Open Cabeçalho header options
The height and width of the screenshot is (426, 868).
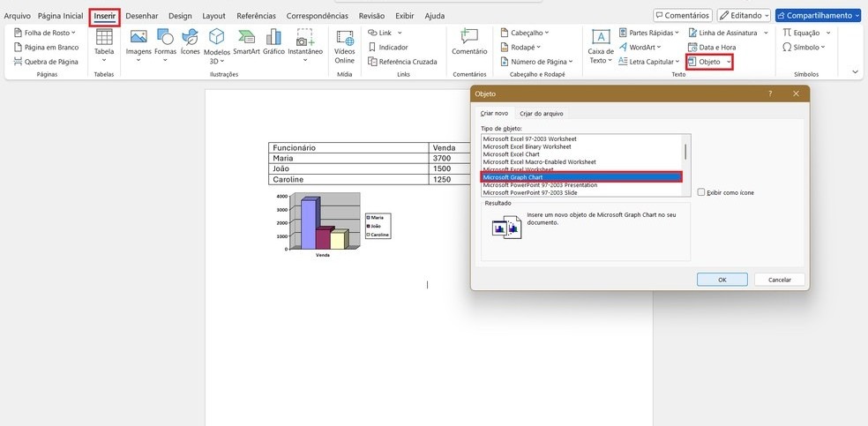pyautogui.click(x=525, y=33)
